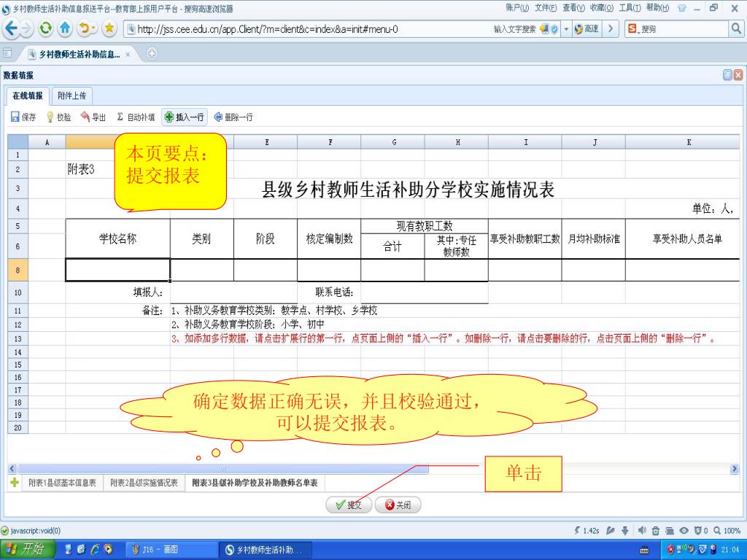Click the shield icon with 0 in status bar
Image resolution: width=747 pixels, height=560 pixels.
point(701,531)
